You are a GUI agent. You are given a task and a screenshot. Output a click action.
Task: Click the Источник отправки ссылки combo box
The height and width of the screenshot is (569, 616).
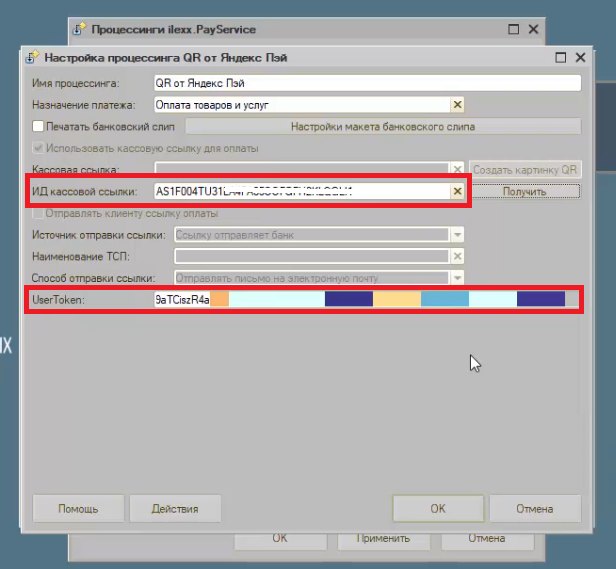point(319,235)
